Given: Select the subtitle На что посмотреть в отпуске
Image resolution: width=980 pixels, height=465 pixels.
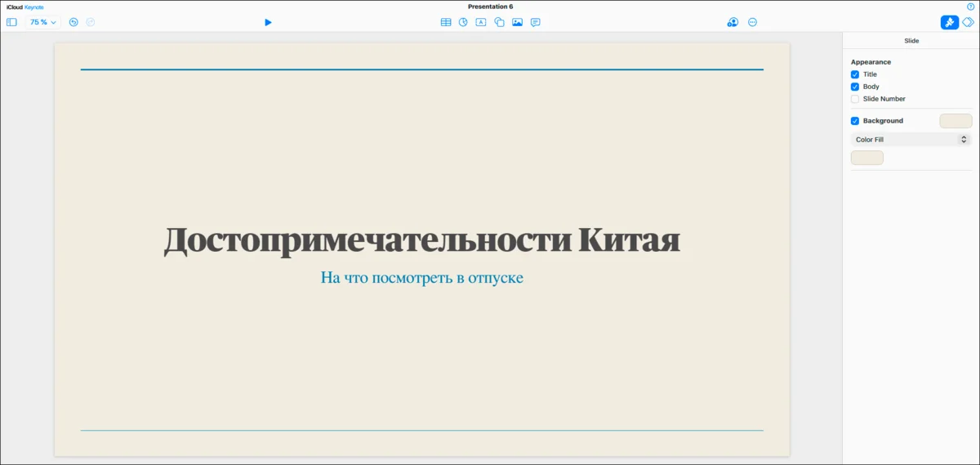Looking at the screenshot, I should point(422,278).
